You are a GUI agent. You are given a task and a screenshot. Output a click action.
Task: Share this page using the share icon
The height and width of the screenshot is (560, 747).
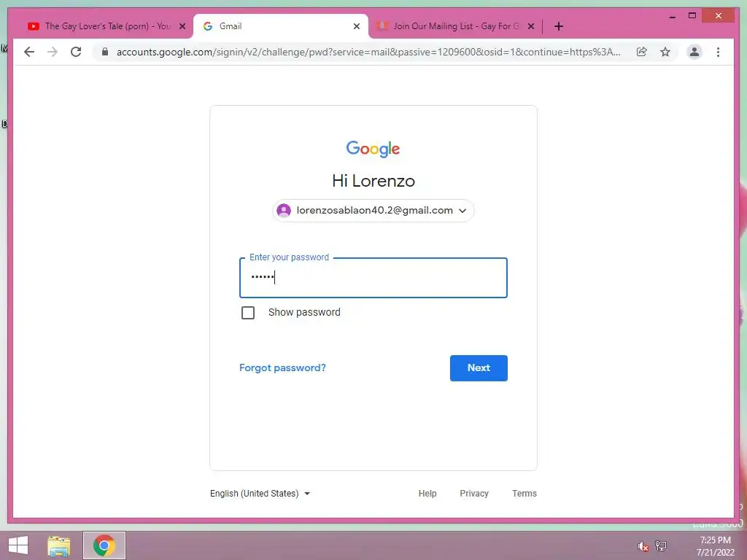point(642,52)
